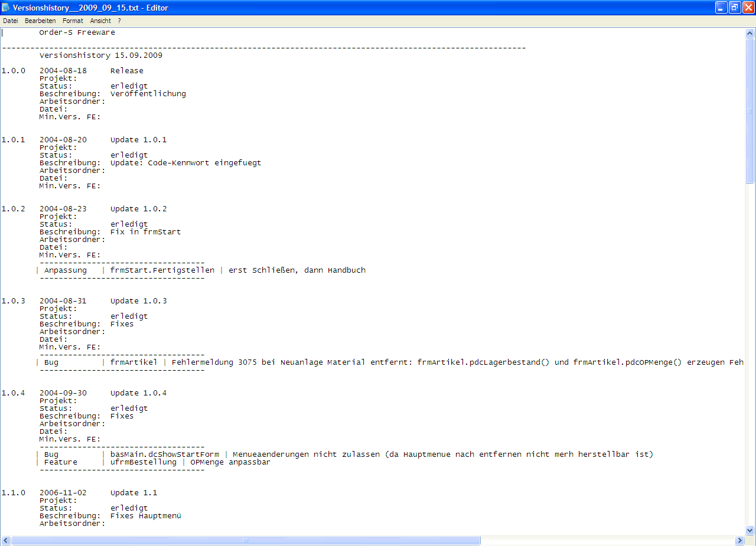Open the Ansicht menu
Image resolution: width=756 pixels, height=546 pixels.
click(100, 21)
